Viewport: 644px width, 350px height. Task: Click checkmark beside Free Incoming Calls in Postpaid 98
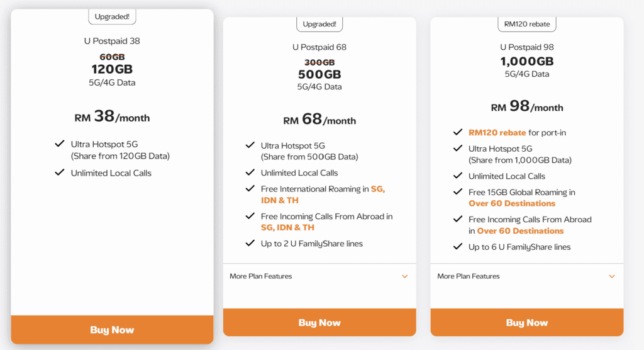(x=457, y=220)
